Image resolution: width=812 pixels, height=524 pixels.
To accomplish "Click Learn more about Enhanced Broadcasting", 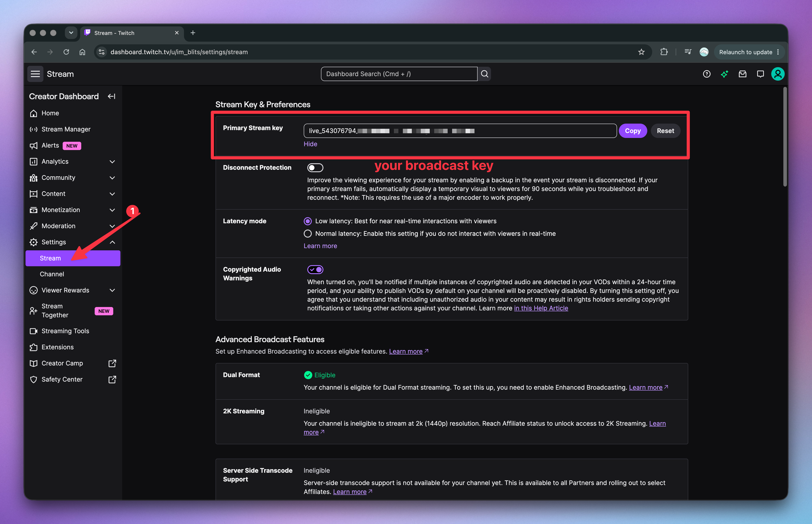I will point(406,351).
